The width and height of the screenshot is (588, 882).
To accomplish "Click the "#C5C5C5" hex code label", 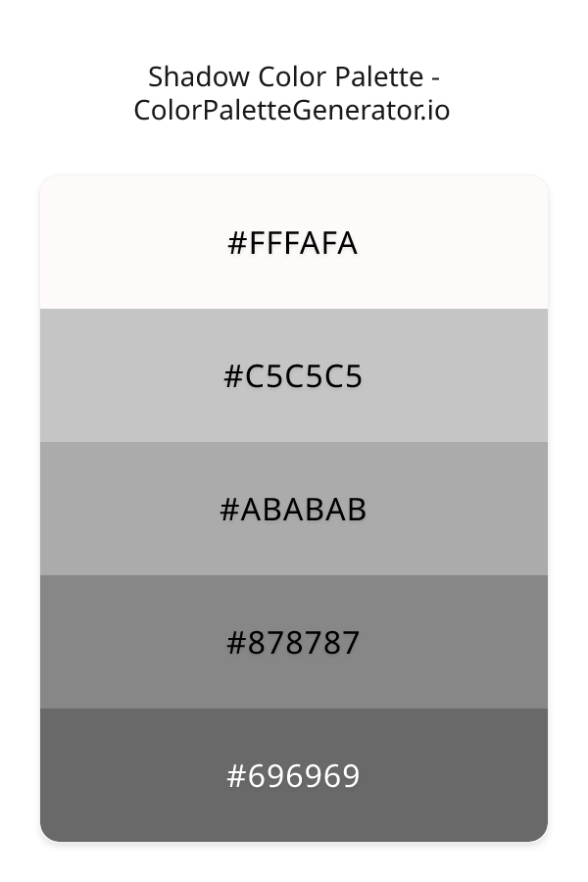I will [x=293, y=376].
